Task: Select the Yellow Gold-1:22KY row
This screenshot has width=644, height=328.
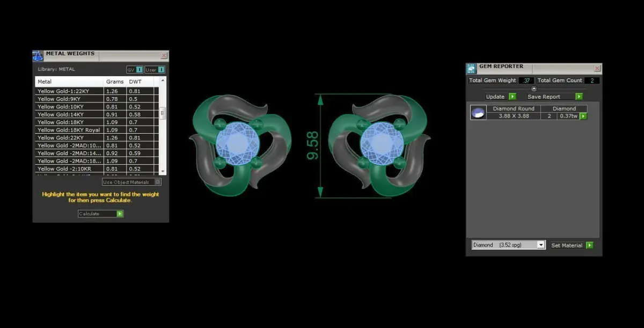Action: pos(98,91)
